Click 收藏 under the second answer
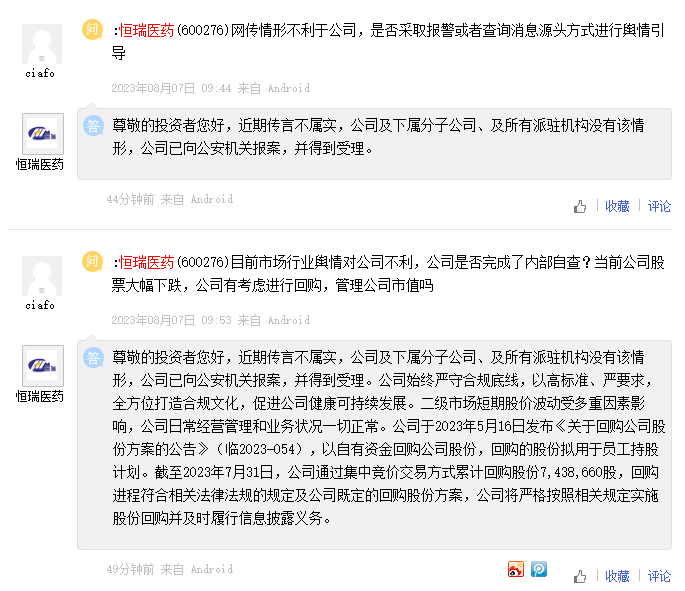Image resolution: width=685 pixels, height=591 pixels. click(x=617, y=576)
